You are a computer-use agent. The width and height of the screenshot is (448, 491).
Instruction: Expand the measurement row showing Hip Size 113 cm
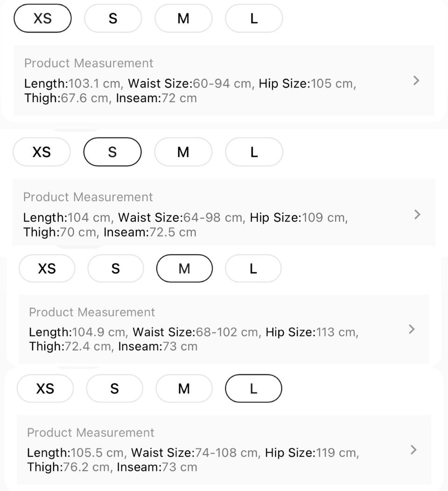click(411, 329)
